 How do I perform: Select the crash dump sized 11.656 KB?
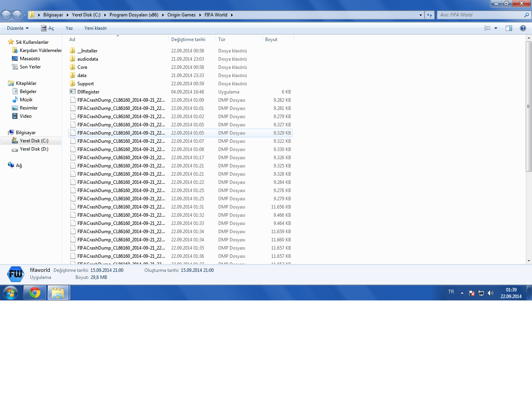point(180,207)
